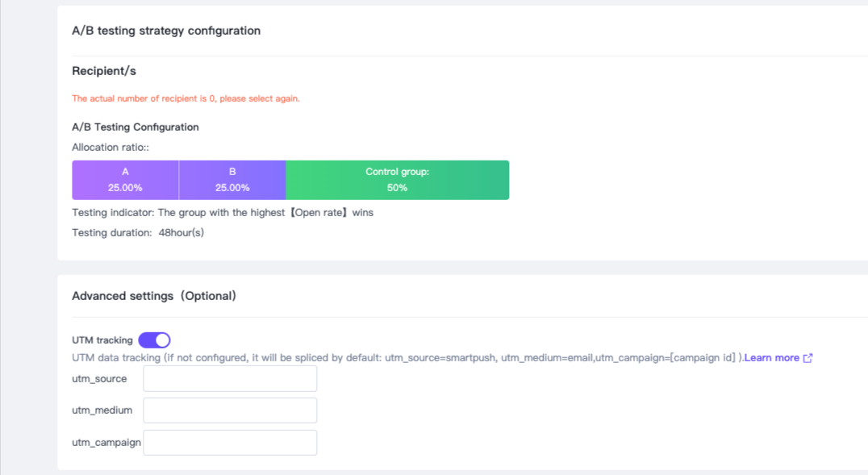Click the UTM data tracking description text
This screenshot has width=868, height=475.
click(x=403, y=358)
